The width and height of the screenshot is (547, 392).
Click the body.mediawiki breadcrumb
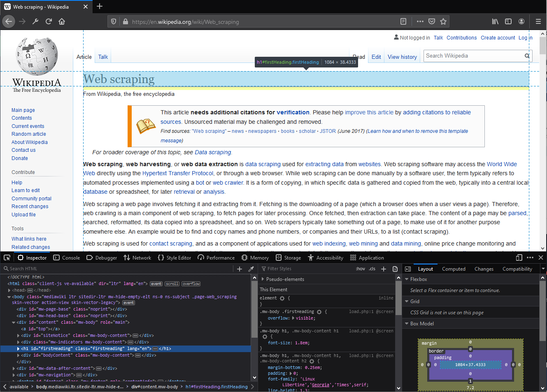[80, 387]
